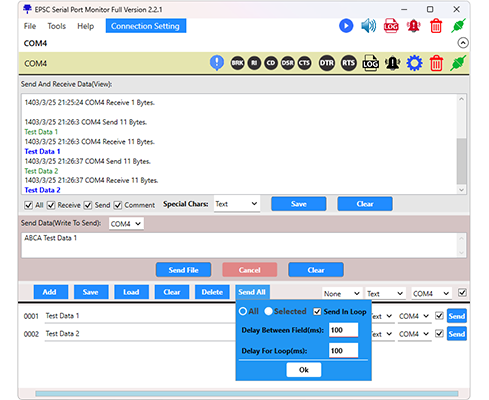Click the Send File button

click(183, 270)
